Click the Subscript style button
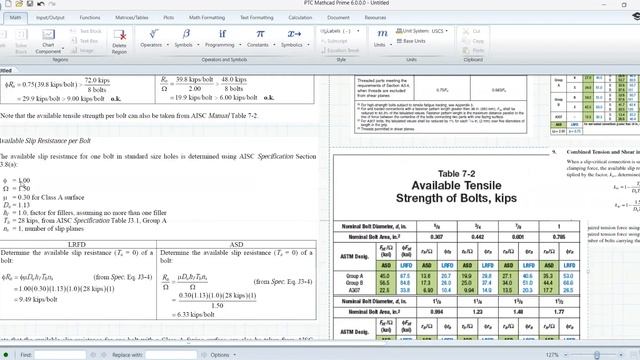 pyautogui.click(x=334, y=41)
